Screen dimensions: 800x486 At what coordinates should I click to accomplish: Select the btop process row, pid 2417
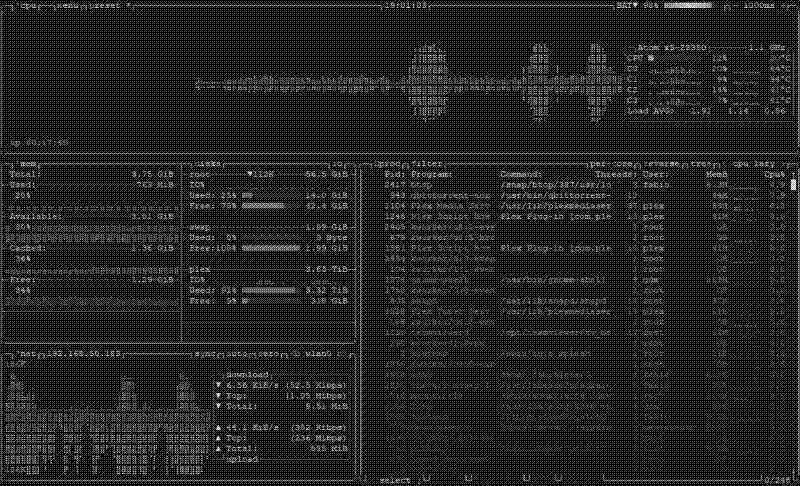[x=585, y=185]
